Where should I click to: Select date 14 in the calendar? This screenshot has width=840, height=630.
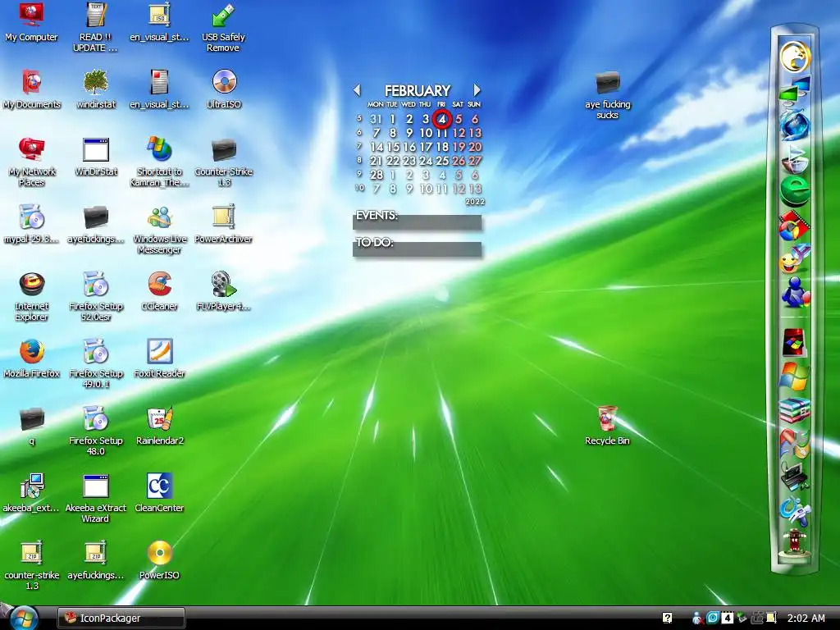[377, 147]
